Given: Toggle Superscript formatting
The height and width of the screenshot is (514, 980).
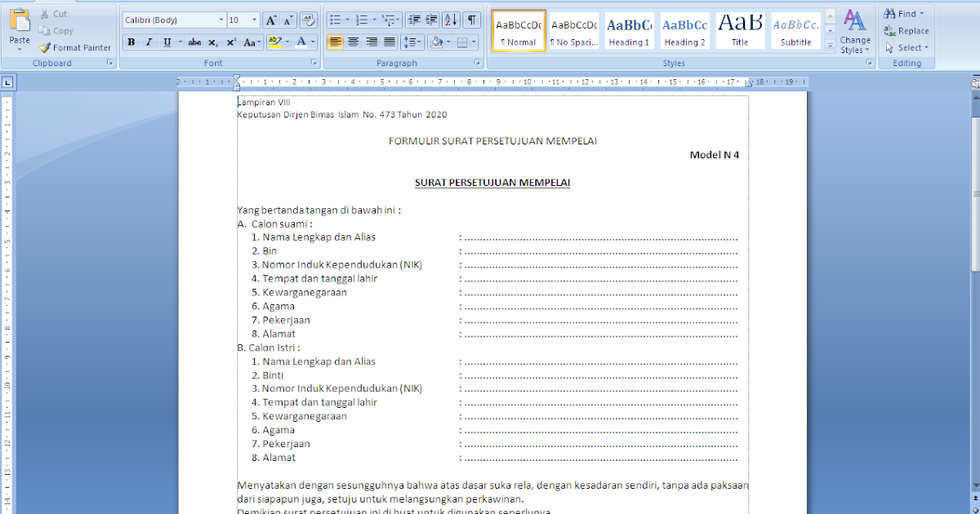Looking at the screenshot, I should pos(231,42).
